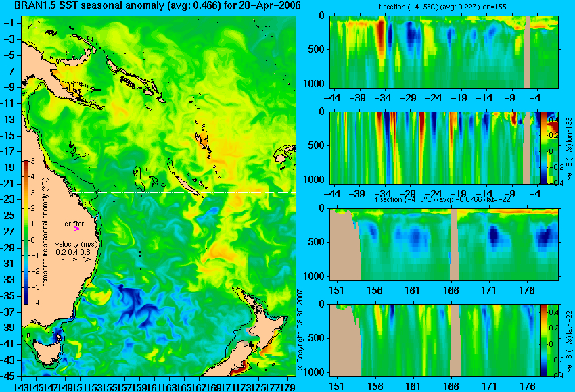Click the '166' label under the lat=-22 temperature section
The height and width of the screenshot is (392, 575).
[x=451, y=291]
